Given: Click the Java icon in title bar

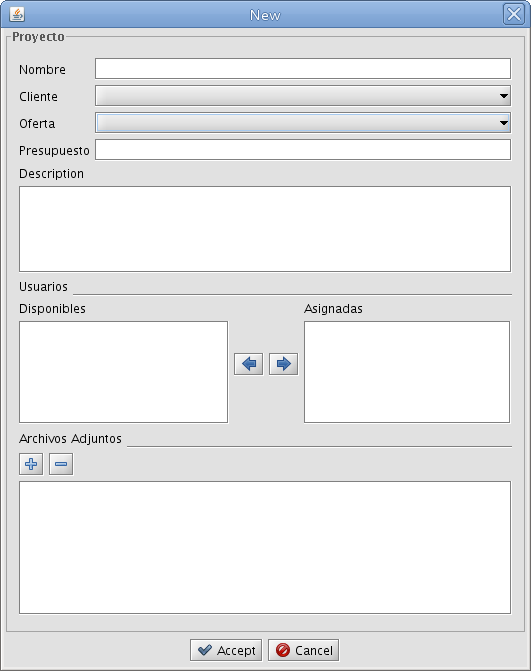Looking at the screenshot, I should pos(17,14).
